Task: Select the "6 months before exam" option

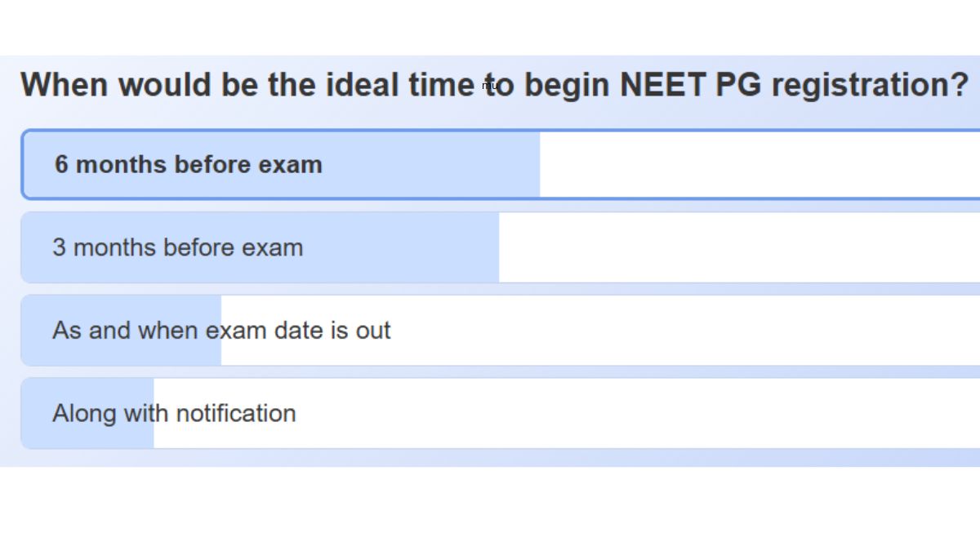Action: click(188, 164)
